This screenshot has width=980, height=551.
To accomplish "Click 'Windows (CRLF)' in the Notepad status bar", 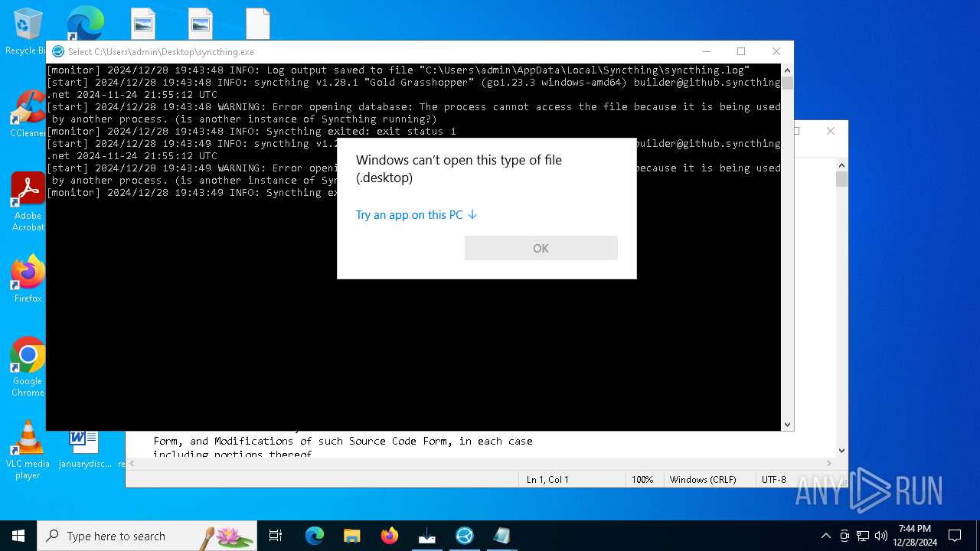I will pos(703,480).
